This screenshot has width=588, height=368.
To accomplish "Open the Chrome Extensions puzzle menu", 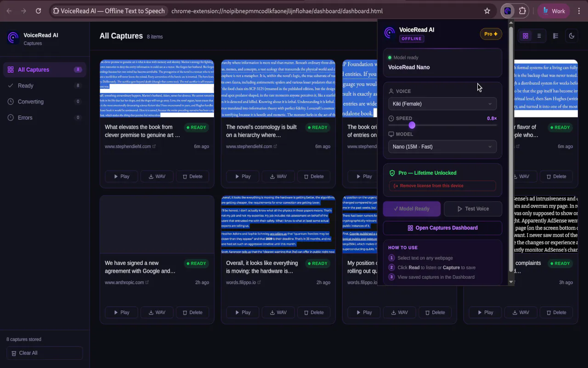I will click(x=522, y=11).
